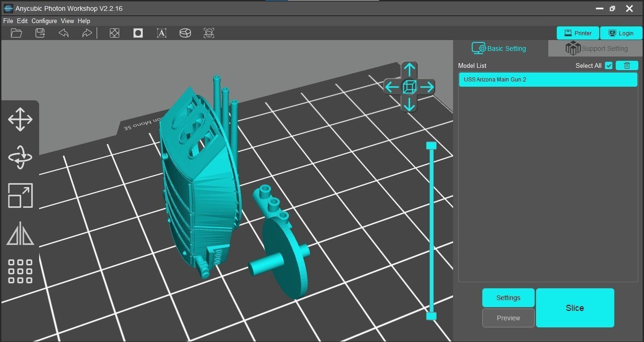
Task: Click the Anycubic app logo in the title bar
Action: click(x=8, y=8)
